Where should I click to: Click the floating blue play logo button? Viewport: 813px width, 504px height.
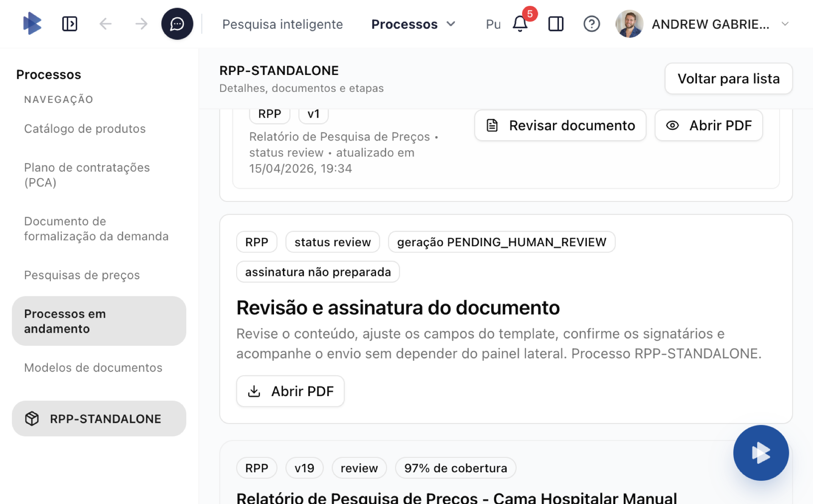tap(760, 453)
